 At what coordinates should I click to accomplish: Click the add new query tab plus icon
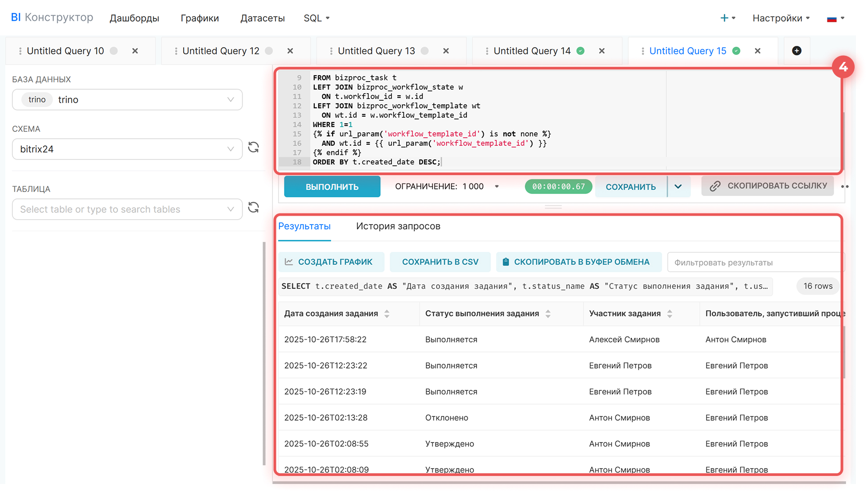click(796, 51)
